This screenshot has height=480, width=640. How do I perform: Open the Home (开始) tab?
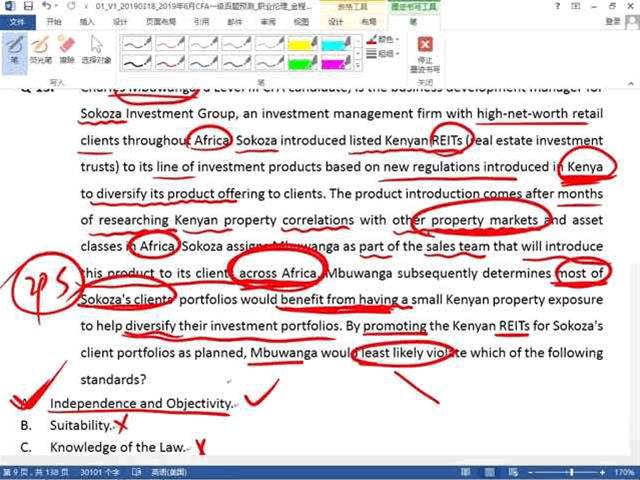click(x=53, y=22)
